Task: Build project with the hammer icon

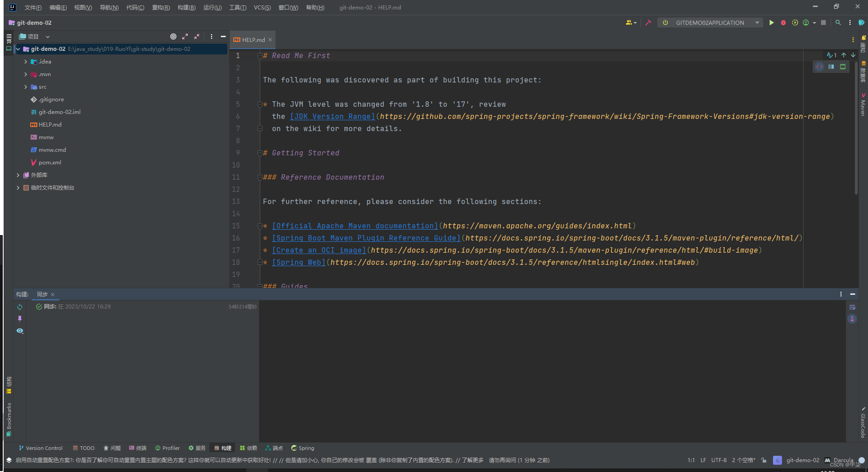Action: click(x=648, y=23)
